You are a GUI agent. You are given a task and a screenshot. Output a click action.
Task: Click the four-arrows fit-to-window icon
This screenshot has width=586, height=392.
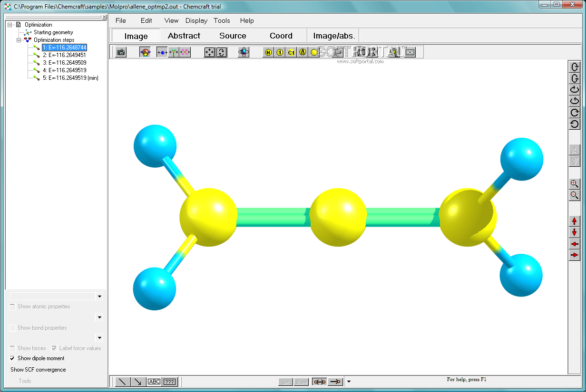point(210,52)
